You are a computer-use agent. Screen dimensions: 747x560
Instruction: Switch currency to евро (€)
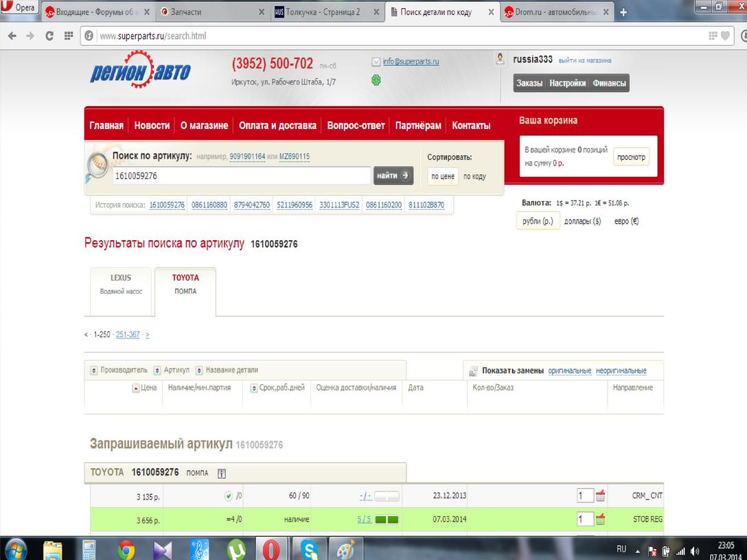click(626, 221)
